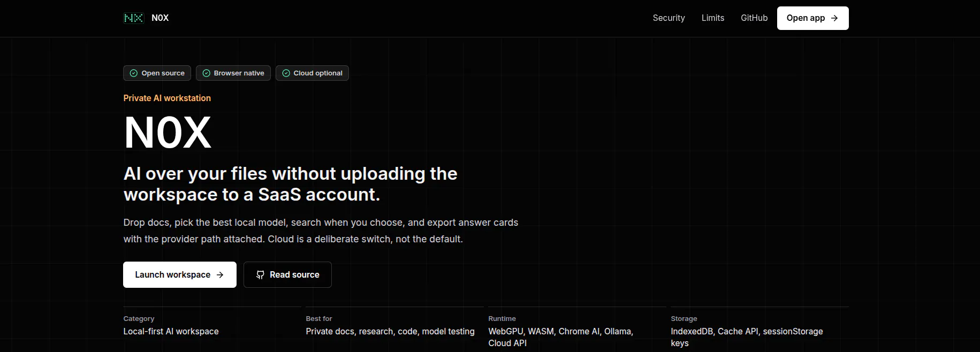980x352 pixels.
Task: Click the Open source badge
Action: coord(157,73)
